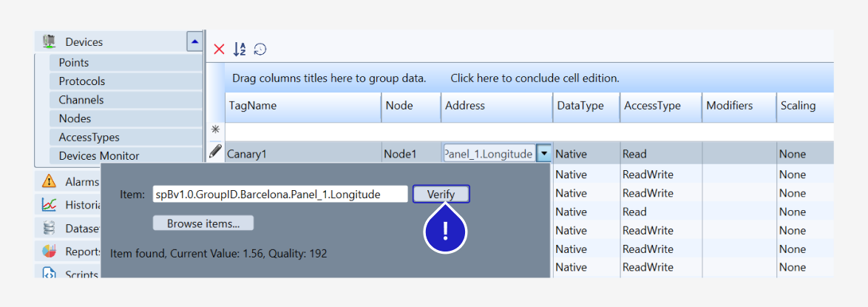Click the red delete X icon
The height and width of the screenshot is (307, 868).
click(x=219, y=50)
